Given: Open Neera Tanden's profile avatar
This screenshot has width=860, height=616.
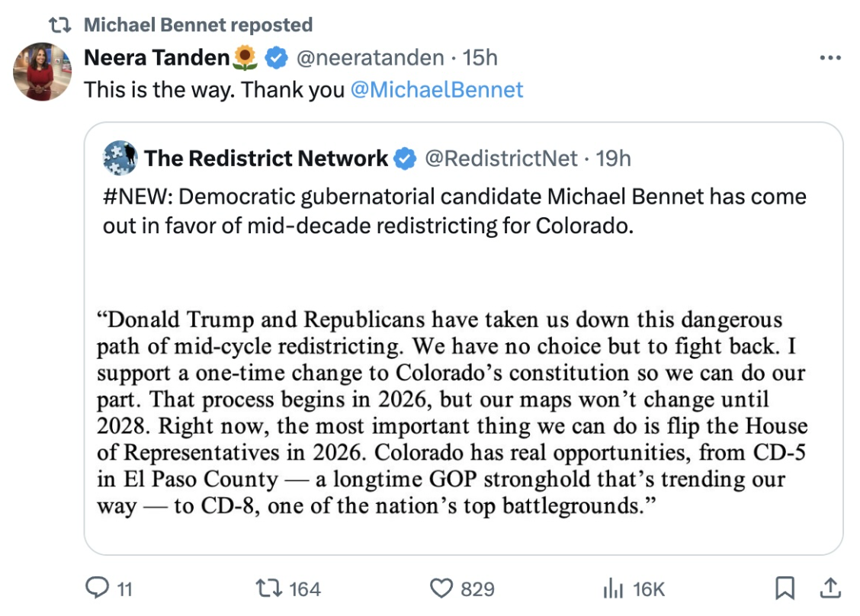Looking at the screenshot, I should pos(42,72).
